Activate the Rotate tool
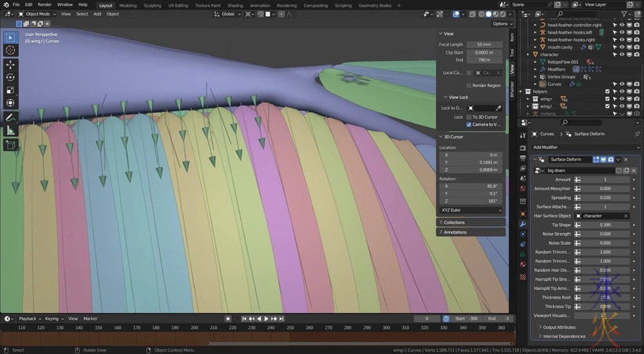The image size is (644, 354). tap(10, 77)
